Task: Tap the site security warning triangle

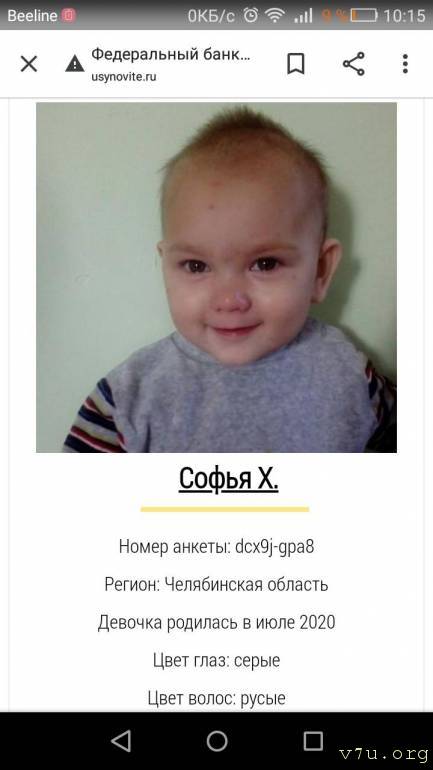Action: pyautogui.click(x=75, y=64)
